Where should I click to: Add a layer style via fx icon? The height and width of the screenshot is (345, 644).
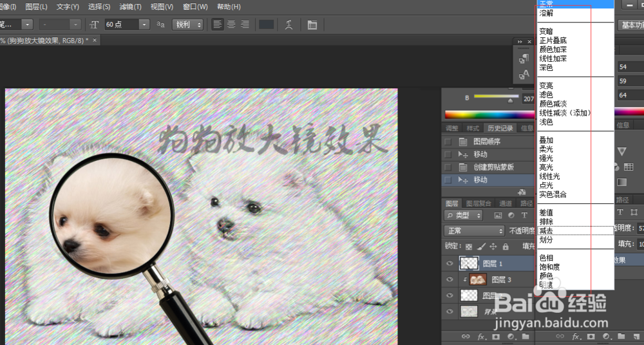480,337
